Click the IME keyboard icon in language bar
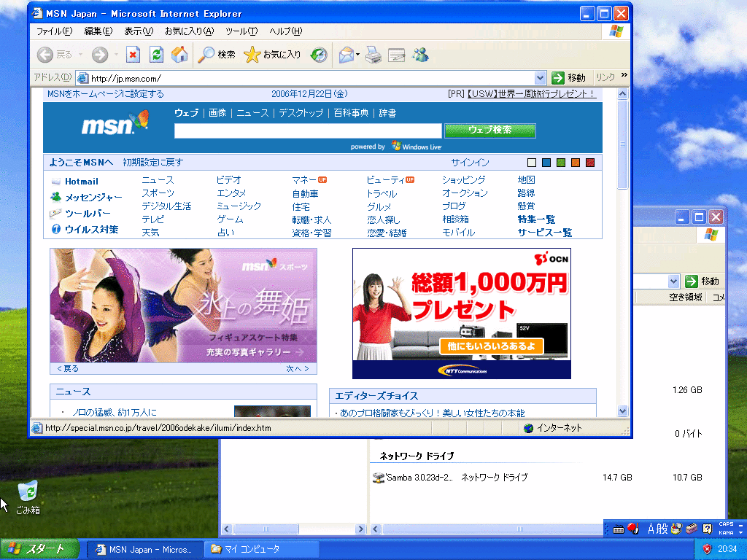Image resolution: width=747 pixels, height=560 pixels. [x=619, y=529]
